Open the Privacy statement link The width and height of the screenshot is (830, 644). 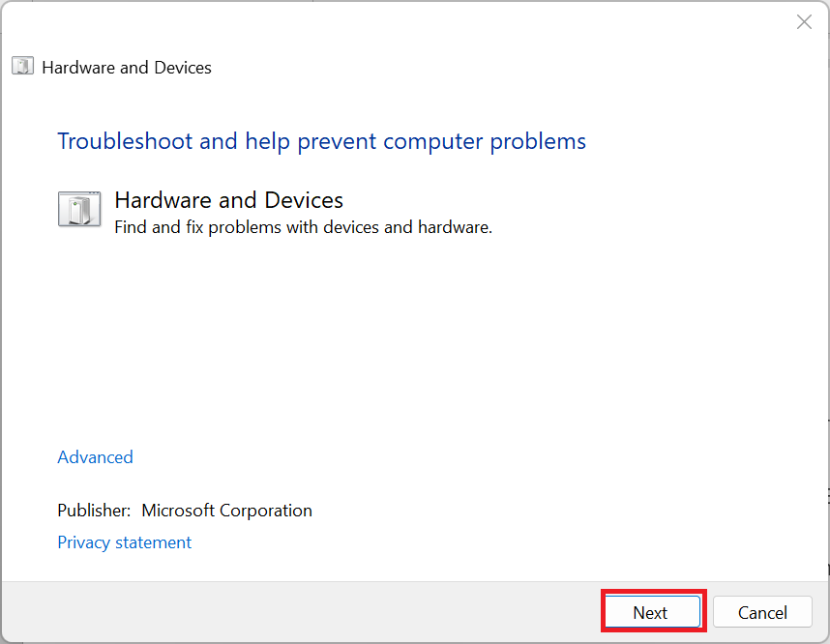click(124, 542)
